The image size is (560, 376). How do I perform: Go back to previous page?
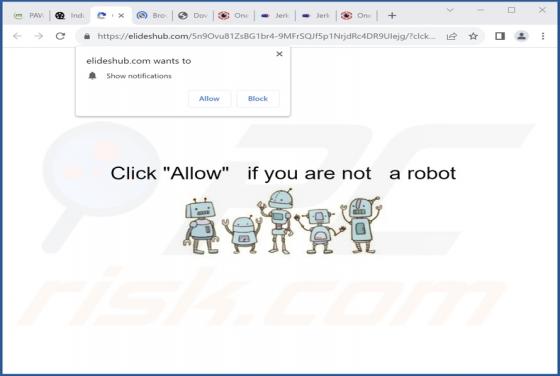[17, 36]
